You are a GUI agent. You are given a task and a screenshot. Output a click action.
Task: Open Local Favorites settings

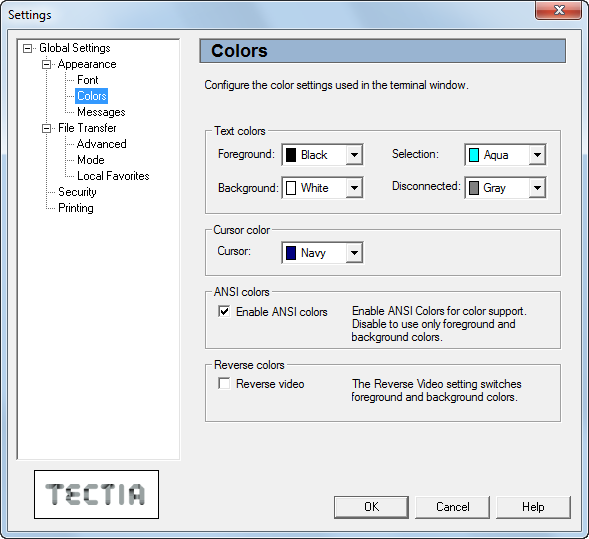click(x=113, y=176)
